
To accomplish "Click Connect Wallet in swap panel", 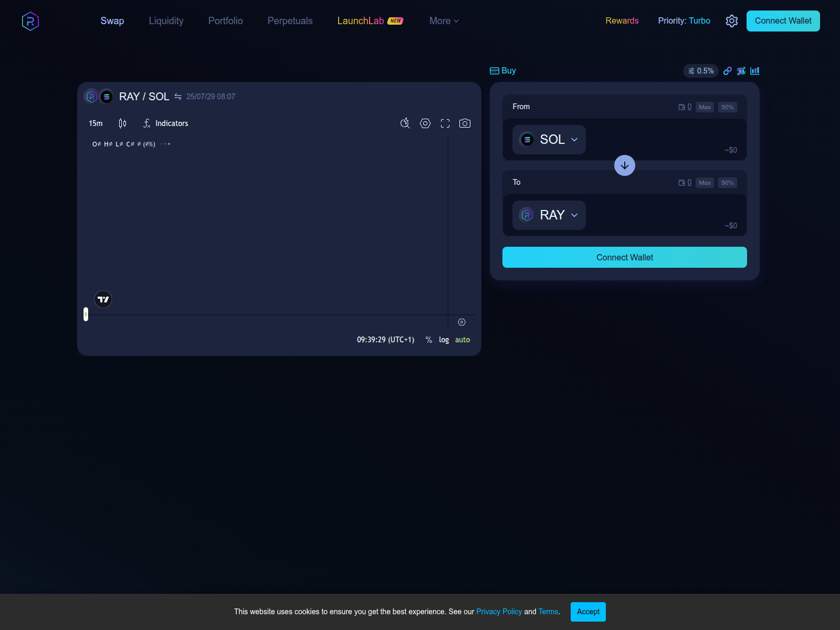I will coord(625,257).
